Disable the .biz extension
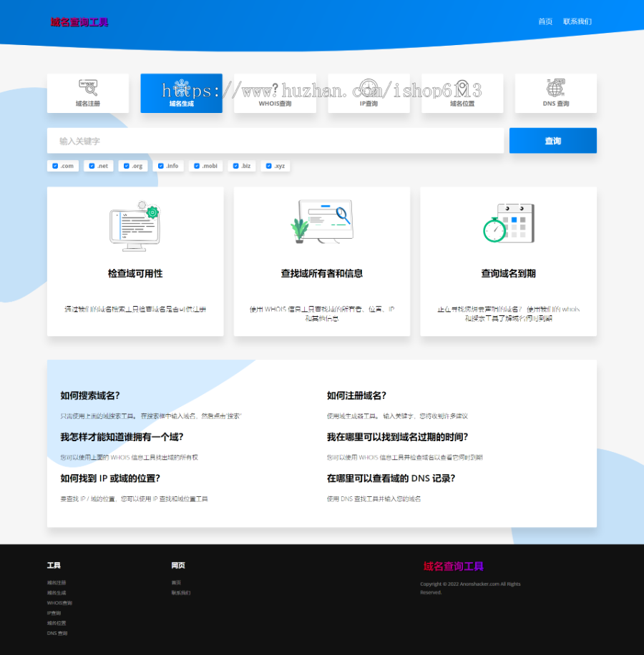Screen dimensions: 644x655 pos(235,166)
